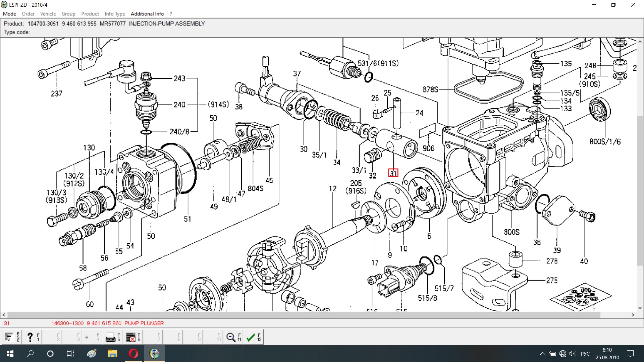644x362 pixels.
Task: Confirm with the F12 green checkmark
Action: click(x=251, y=337)
